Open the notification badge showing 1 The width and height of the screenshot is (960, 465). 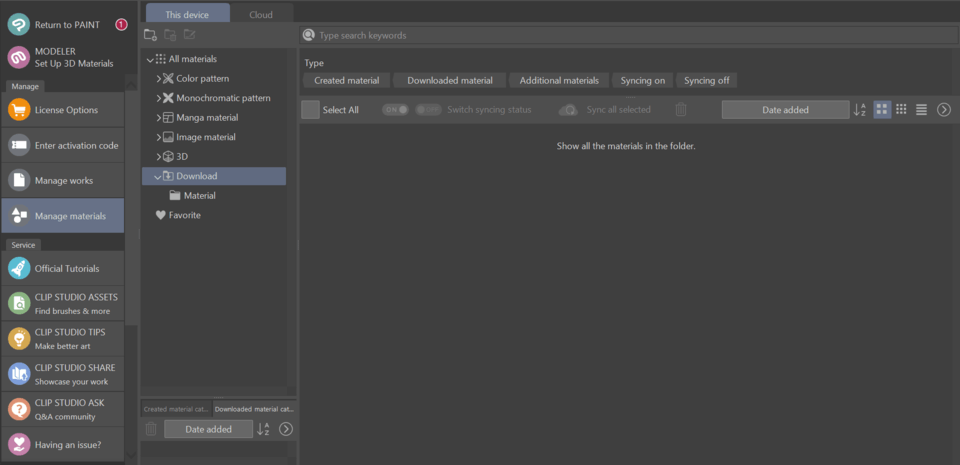[x=121, y=25]
